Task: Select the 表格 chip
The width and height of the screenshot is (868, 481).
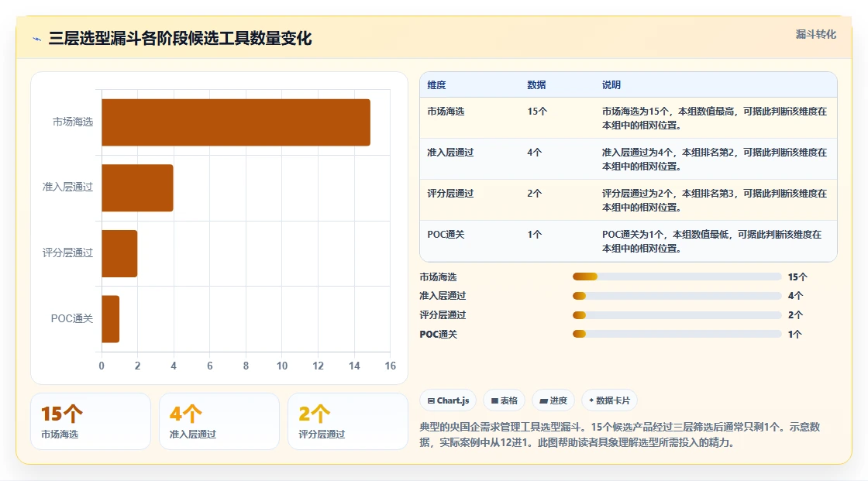Action: [505, 400]
